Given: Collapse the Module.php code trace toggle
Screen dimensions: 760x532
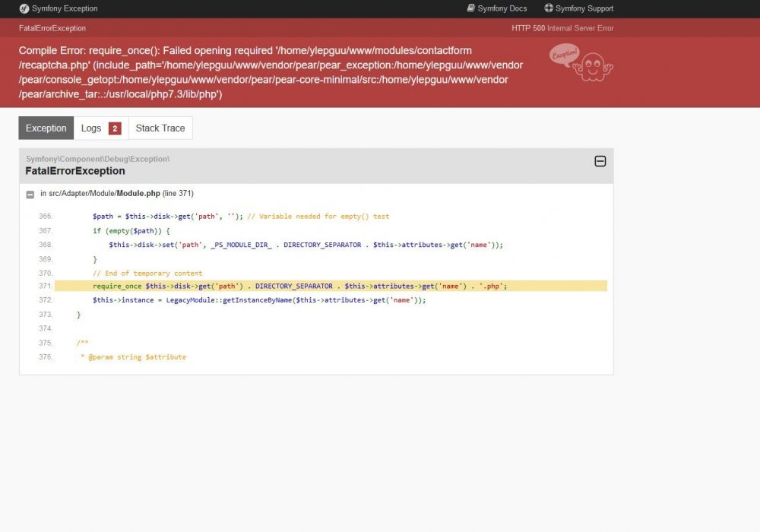Looking at the screenshot, I should tap(30, 195).
